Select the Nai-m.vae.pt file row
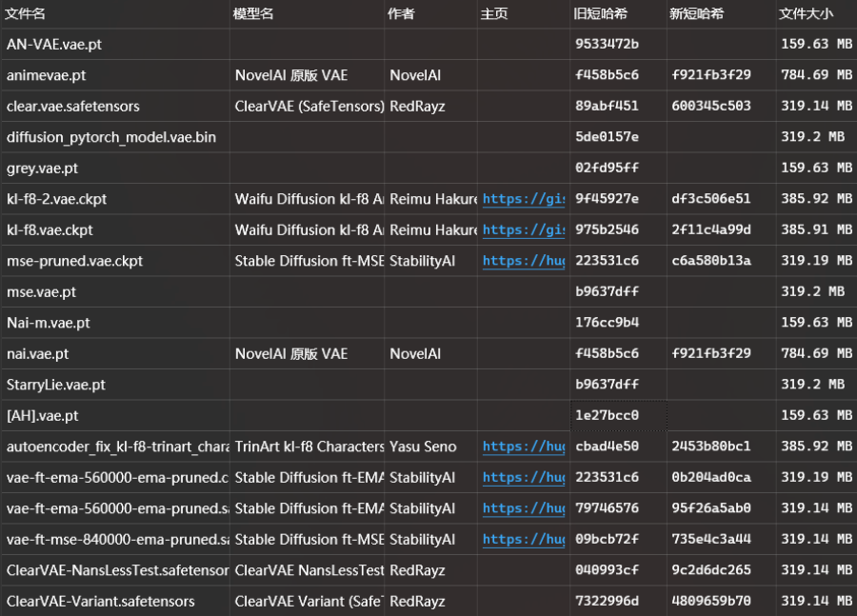 pos(428,323)
